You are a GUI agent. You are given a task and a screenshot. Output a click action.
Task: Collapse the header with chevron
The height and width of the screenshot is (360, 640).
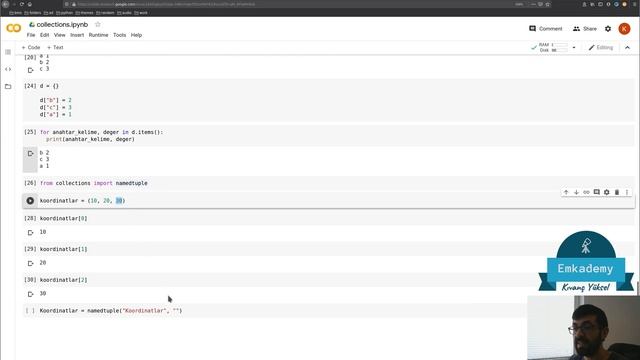pos(627,47)
